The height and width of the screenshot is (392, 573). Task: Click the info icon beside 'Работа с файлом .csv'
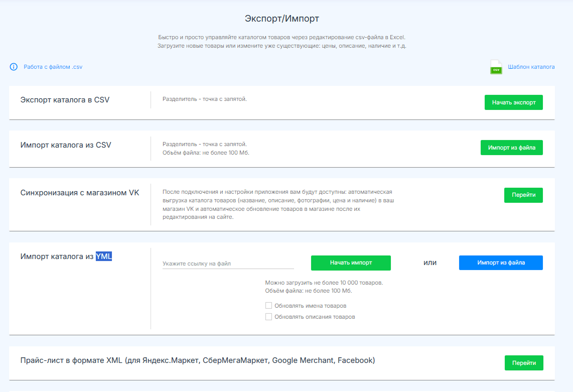tap(14, 67)
